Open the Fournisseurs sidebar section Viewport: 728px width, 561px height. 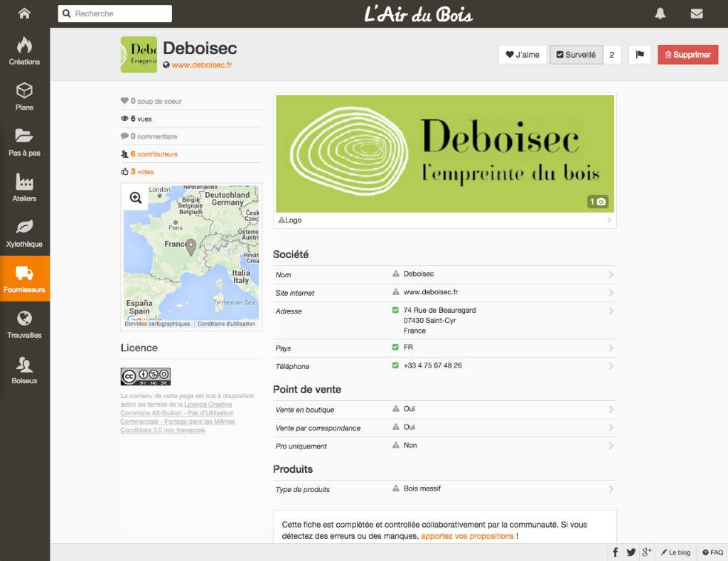point(25,279)
